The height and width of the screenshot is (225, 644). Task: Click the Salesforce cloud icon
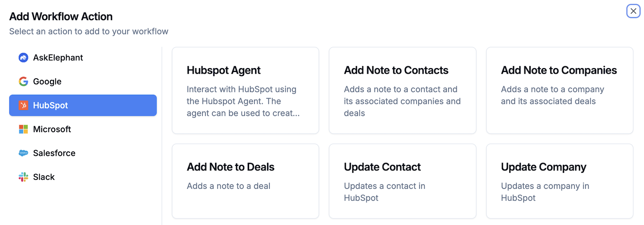point(23,153)
